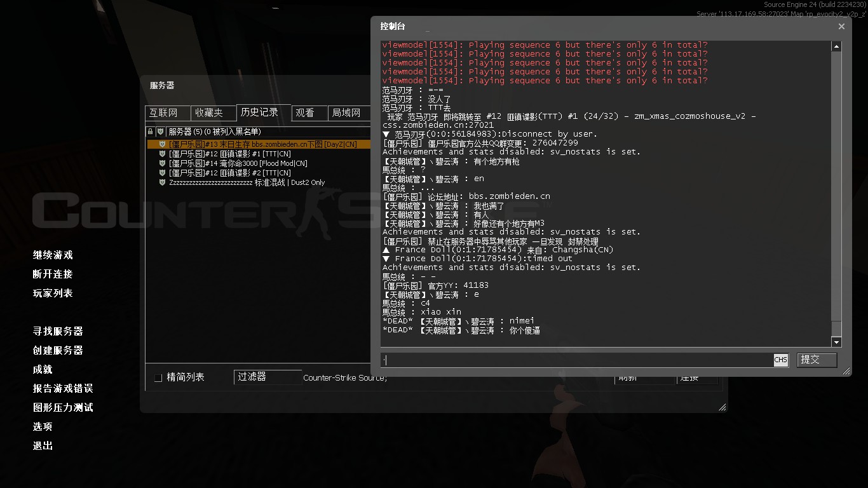Click the VAC shield column header icon
Viewport: 868px width, 488px height.
coord(160,132)
